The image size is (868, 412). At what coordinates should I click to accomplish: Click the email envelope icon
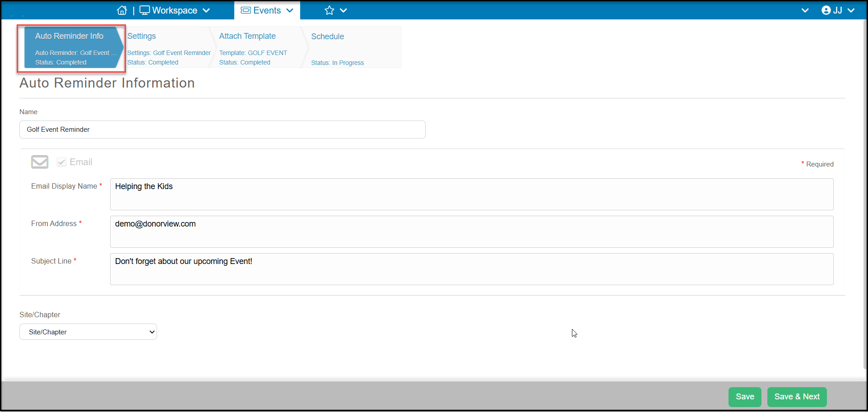coord(40,162)
